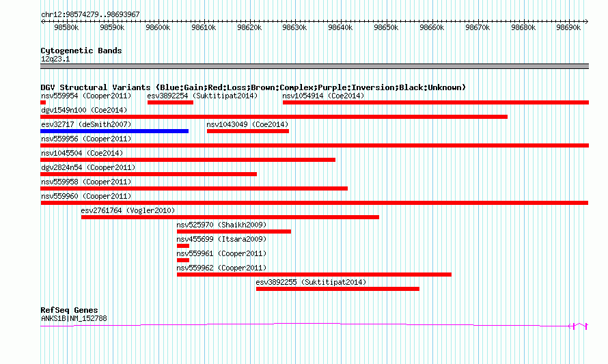Click esv2761764 (Vogler2010) label

pos(128,210)
